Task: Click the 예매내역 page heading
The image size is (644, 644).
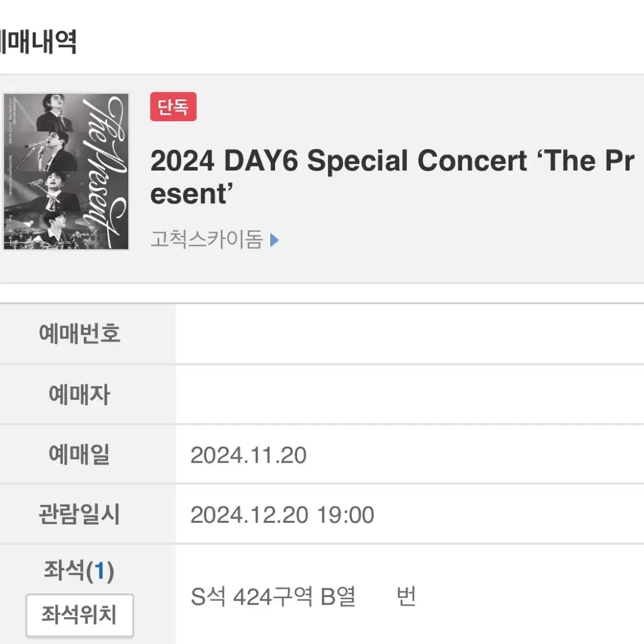Action: coord(38,42)
